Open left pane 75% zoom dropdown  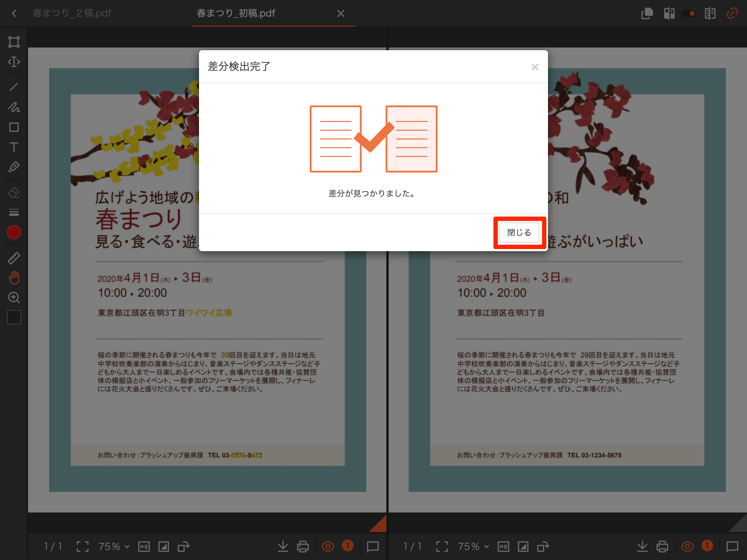click(114, 546)
